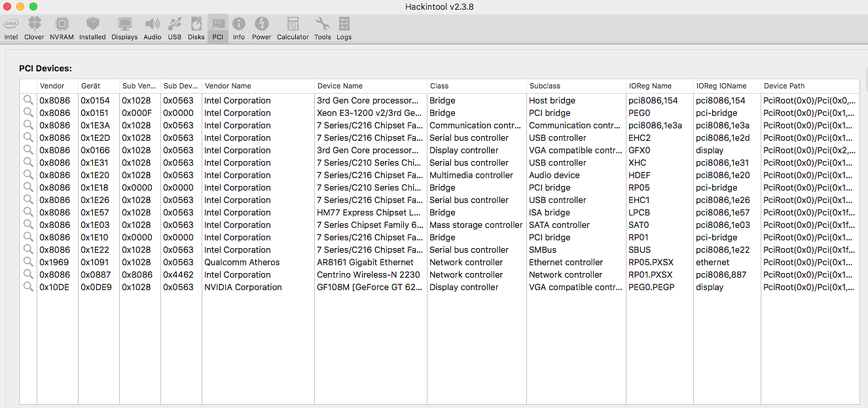Click magnifier icon for HDEF row

click(28, 175)
